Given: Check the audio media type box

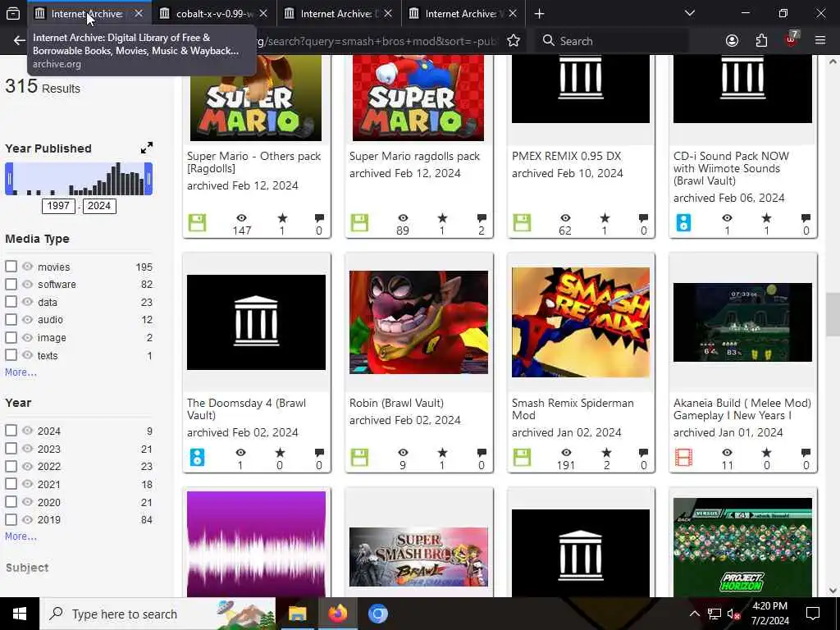Looking at the screenshot, I should [11, 319].
